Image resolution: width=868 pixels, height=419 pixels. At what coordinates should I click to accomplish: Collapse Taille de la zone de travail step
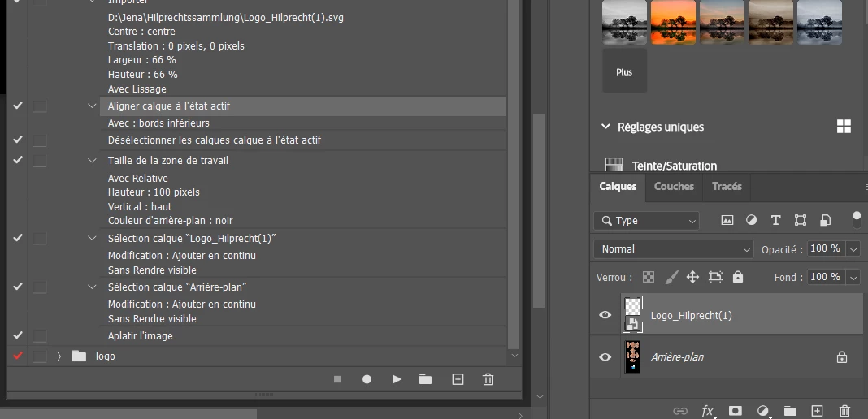(92, 160)
